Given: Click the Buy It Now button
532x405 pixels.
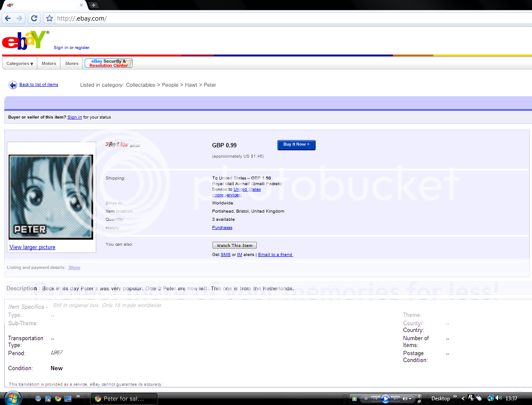Looking at the screenshot, I should tap(296, 145).
